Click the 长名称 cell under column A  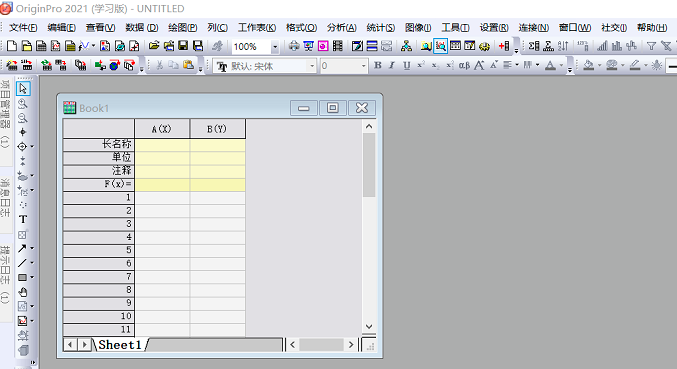point(162,144)
